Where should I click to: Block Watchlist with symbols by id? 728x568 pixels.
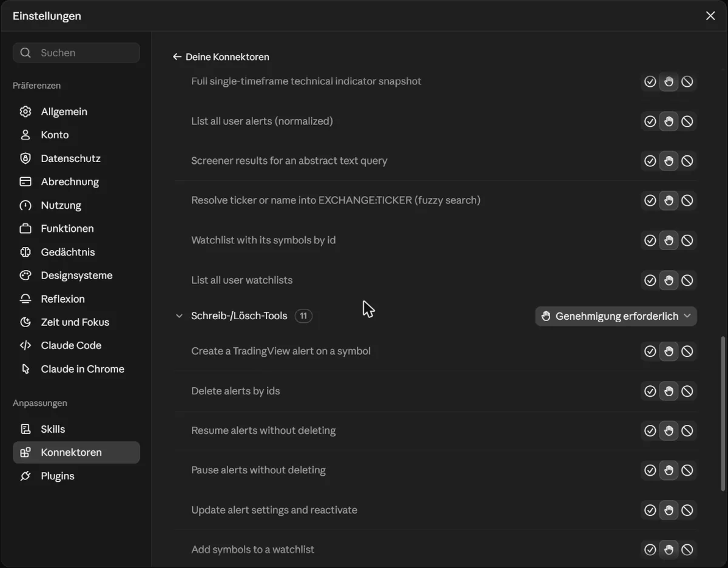(687, 240)
